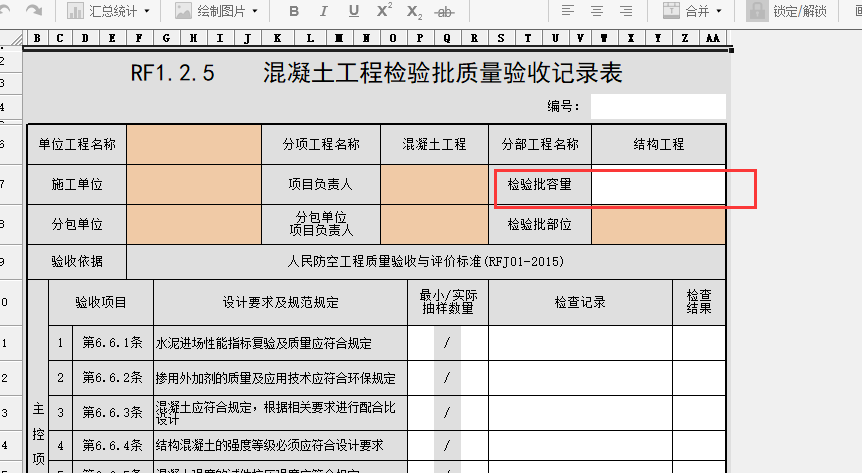The image size is (862, 473).
Task: Select the 单位工程名称 value cell
Action: (x=194, y=144)
